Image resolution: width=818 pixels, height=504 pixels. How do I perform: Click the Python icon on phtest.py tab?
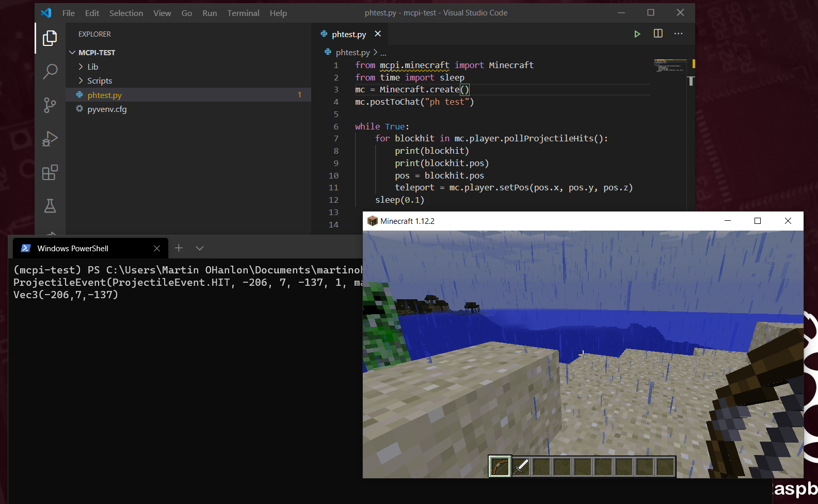[x=324, y=34]
